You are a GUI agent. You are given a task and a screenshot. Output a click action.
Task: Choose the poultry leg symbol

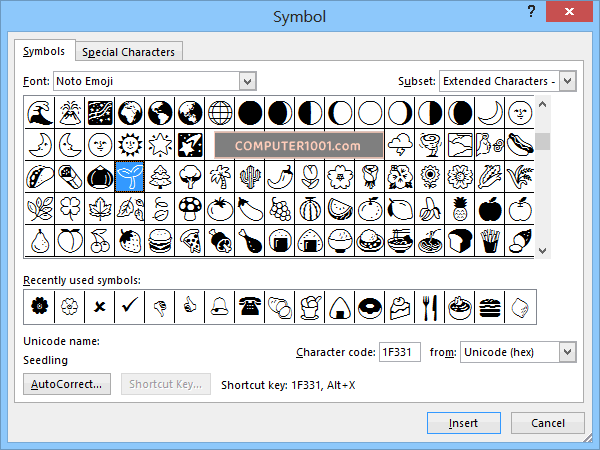pos(250,241)
